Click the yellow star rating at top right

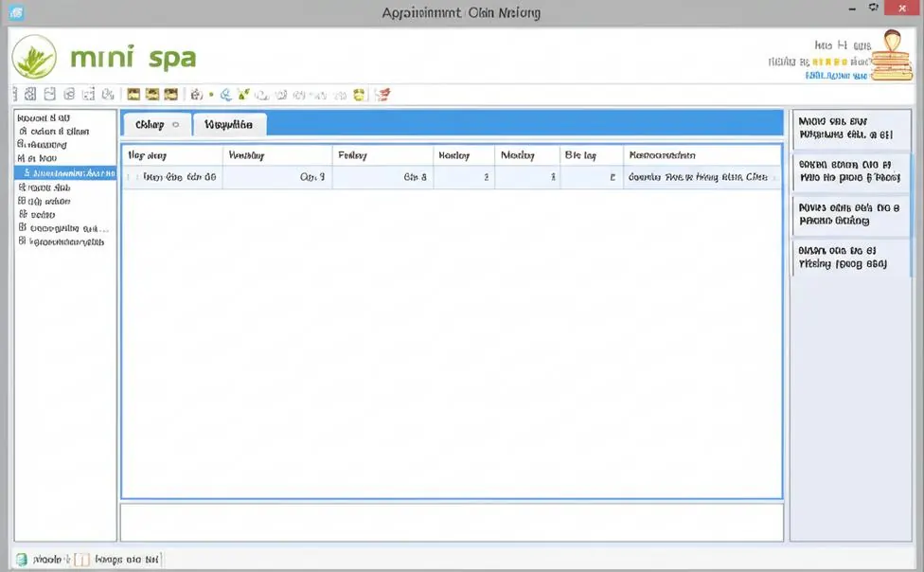coord(829,62)
